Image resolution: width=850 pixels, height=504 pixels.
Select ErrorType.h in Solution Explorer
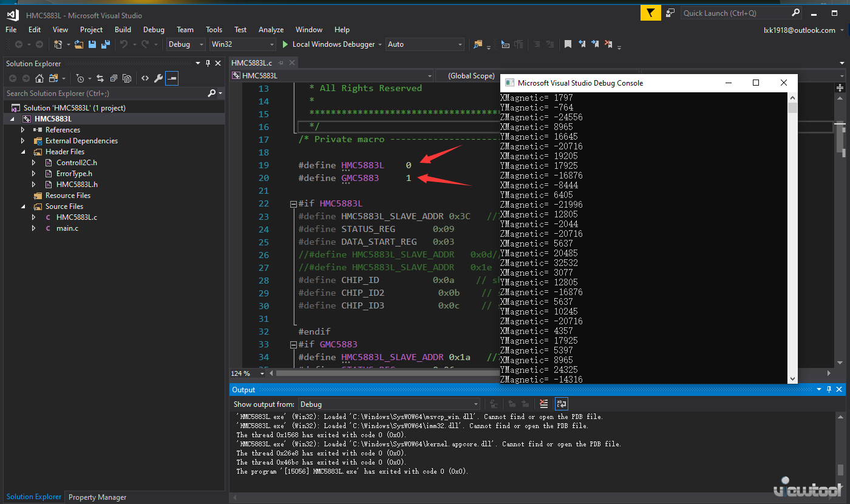74,174
